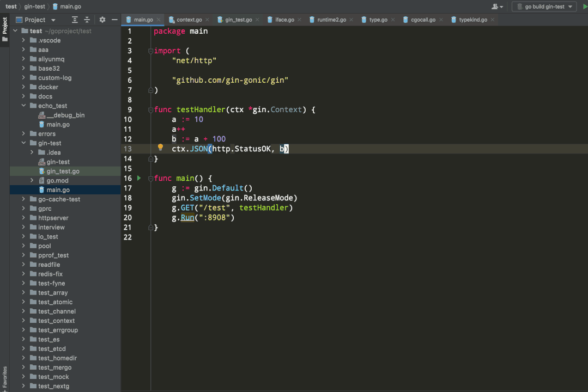Fold the testHandler function at line 9
Image resolution: width=588 pixels, height=392 pixels.
pyautogui.click(x=150, y=109)
